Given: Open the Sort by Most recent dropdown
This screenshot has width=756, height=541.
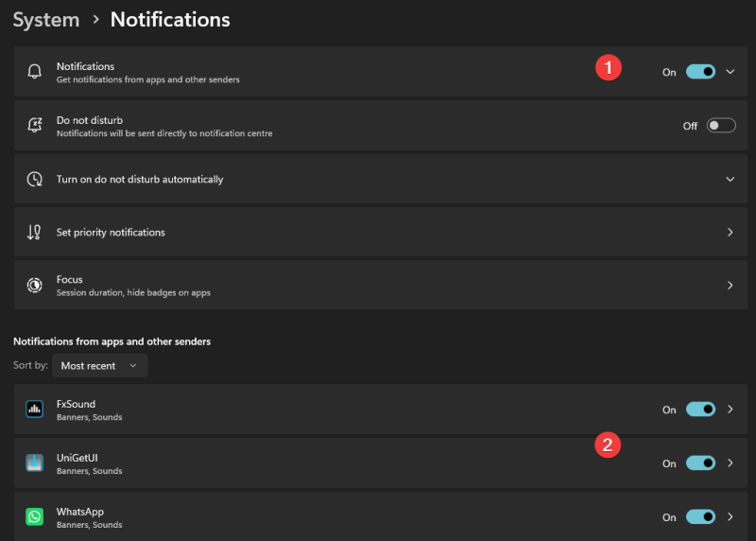Looking at the screenshot, I should [98, 365].
